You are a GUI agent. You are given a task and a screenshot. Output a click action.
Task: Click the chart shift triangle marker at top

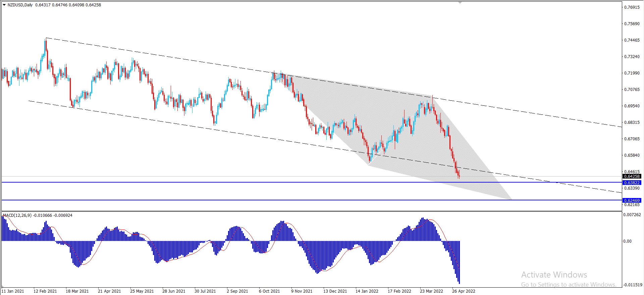(460, 2)
